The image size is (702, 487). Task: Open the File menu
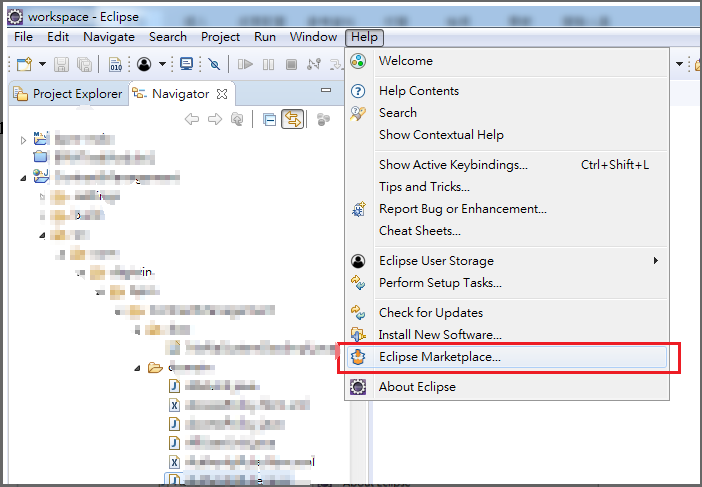[23, 37]
